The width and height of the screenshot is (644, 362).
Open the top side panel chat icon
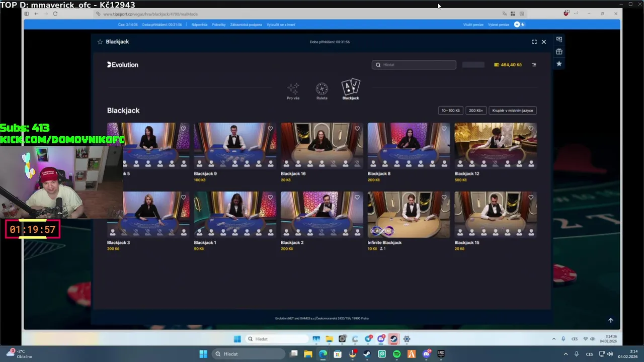pos(559,39)
